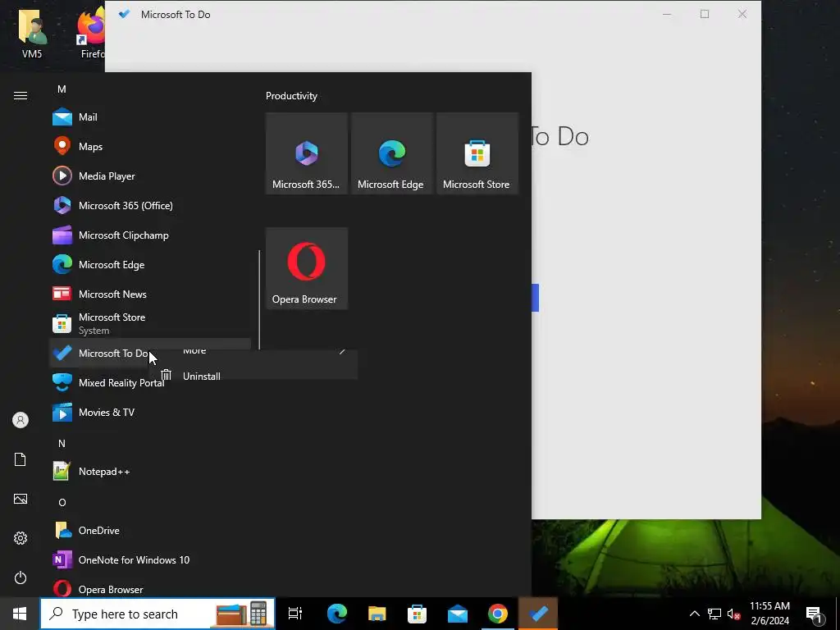Open Media Player in app list
The image size is (840, 630).
(x=150, y=176)
